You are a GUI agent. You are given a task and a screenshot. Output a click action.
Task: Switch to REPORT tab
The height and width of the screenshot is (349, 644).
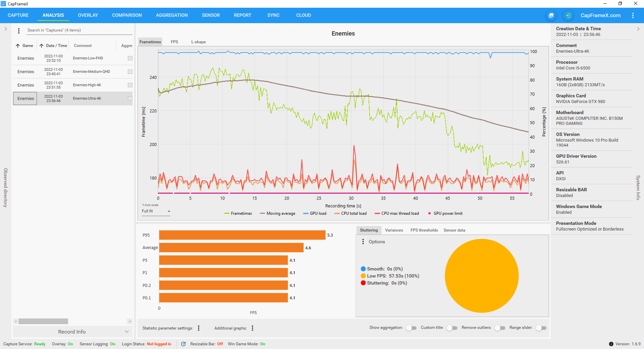point(243,15)
